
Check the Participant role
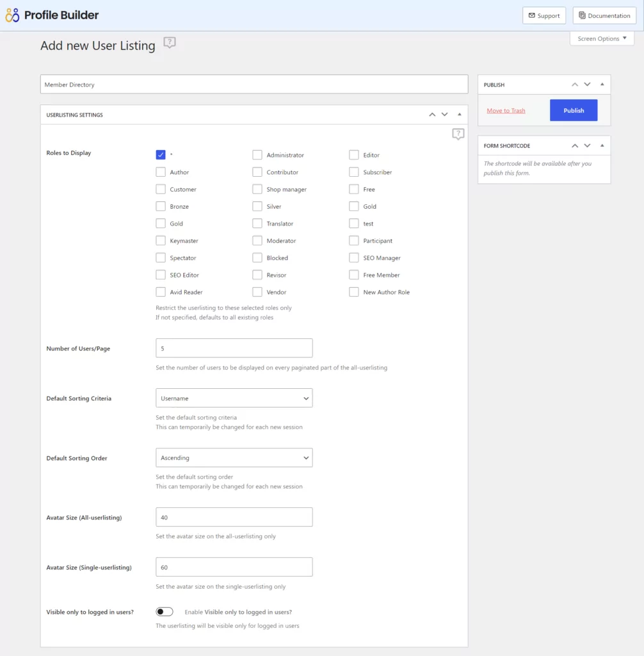[x=354, y=241]
